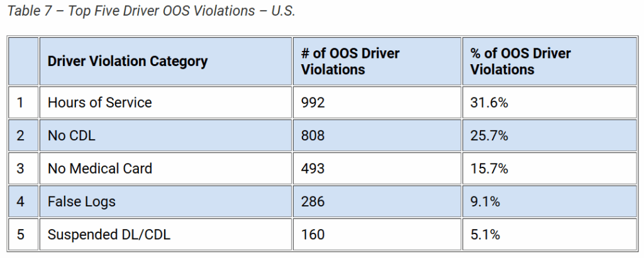The height and width of the screenshot is (258, 644).
Task: Select the 992 violations value
Action: (x=313, y=102)
